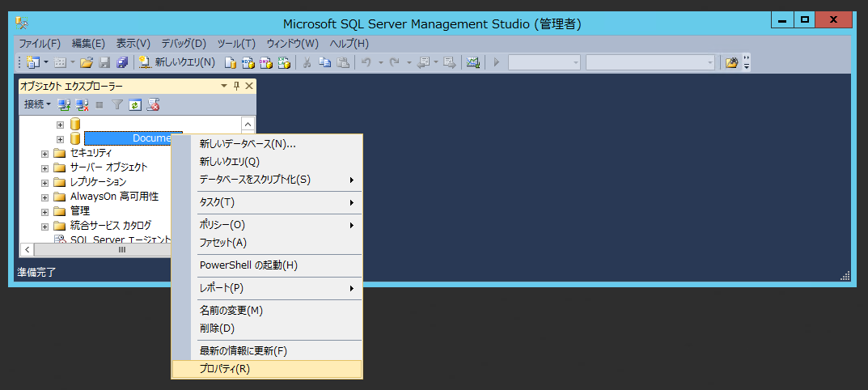
Task: Open an Analysis Services DMX Query
Action: (x=265, y=62)
